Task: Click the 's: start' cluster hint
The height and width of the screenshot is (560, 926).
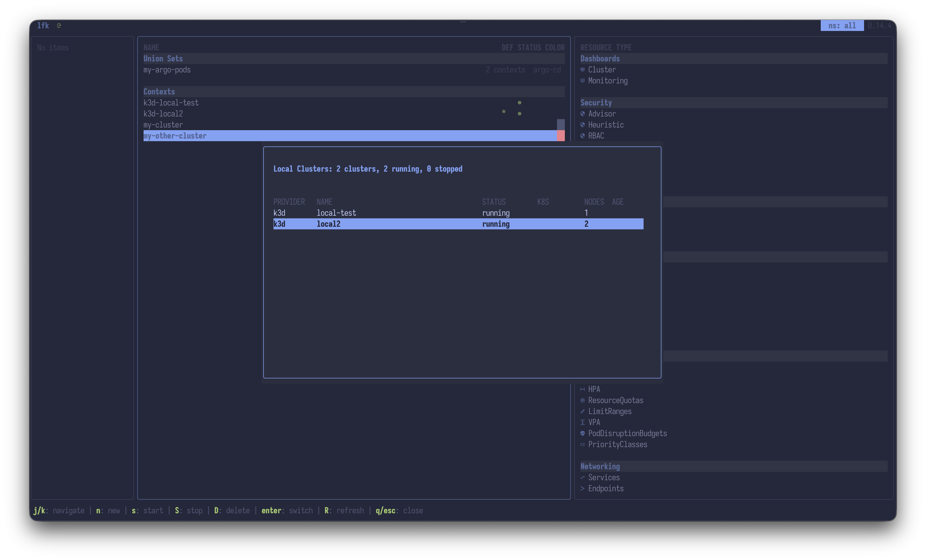Action: pyautogui.click(x=147, y=510)
